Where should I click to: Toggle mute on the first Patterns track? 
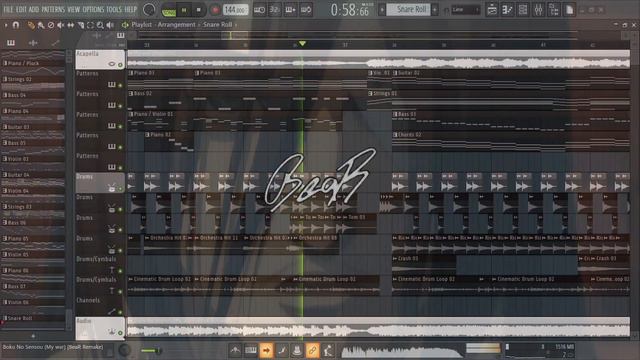coord(120,85)
